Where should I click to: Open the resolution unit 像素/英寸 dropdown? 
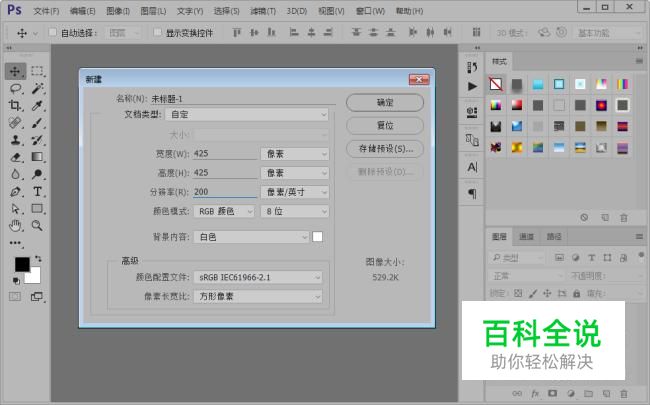pyautogui.click(x=295, y=192)
